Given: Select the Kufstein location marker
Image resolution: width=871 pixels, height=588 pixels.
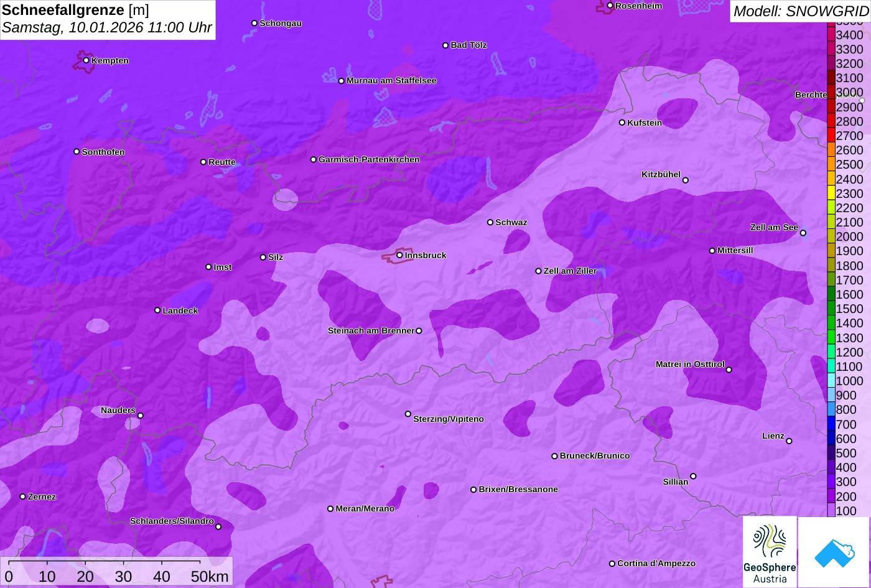Looking at the screenshot, I should pyautogui.click(x=622, y=123).
